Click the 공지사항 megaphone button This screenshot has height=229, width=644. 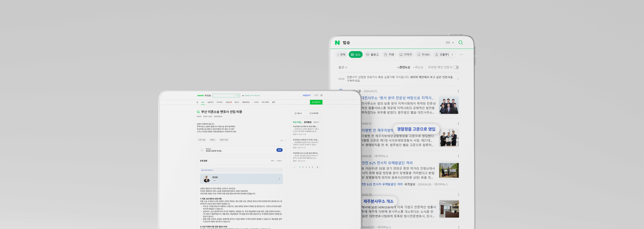[314, 113]
